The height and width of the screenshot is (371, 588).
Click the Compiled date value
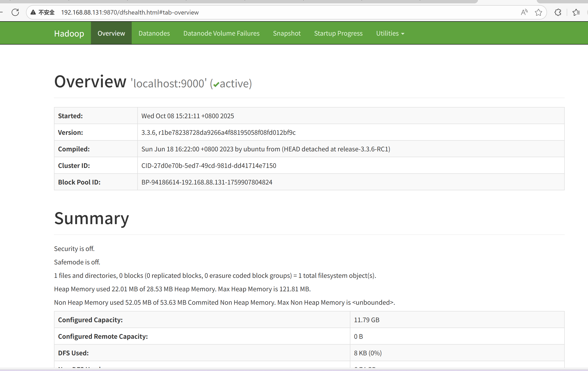pos(266,149)
